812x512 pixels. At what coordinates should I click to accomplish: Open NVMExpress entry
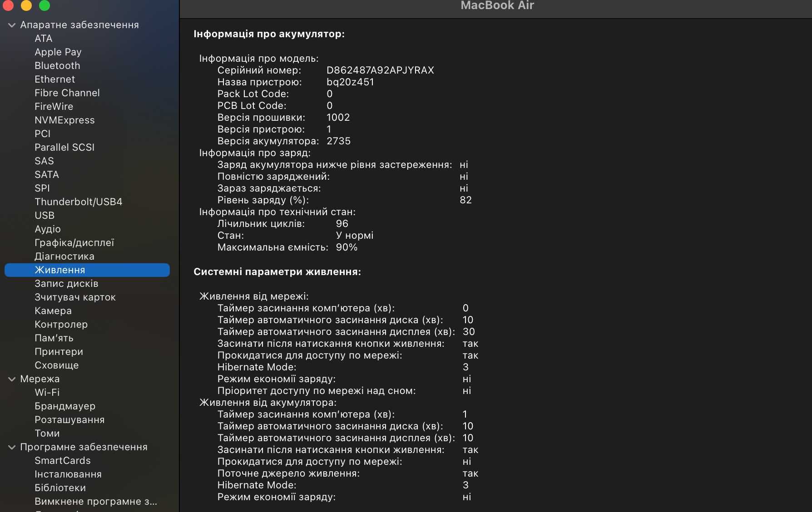pyautogui.click(x=65, y=120)
